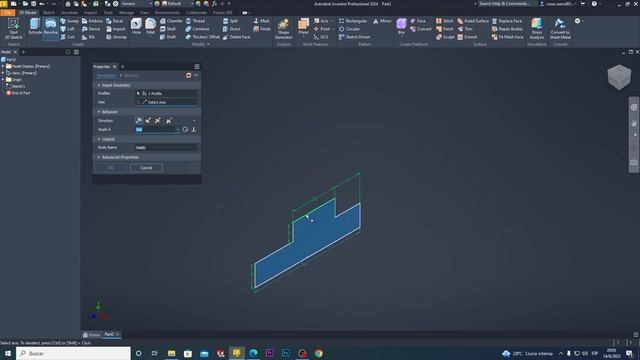
Task: Click the Chamfer tool
Action: tap(171, 21)
